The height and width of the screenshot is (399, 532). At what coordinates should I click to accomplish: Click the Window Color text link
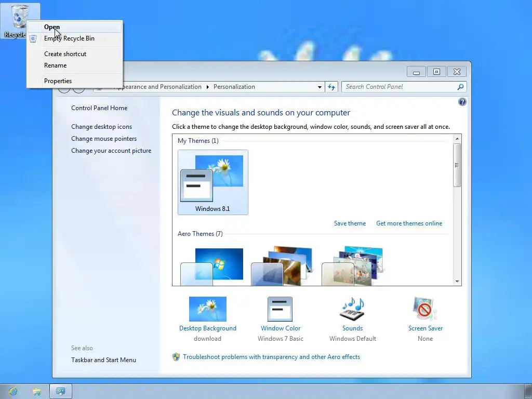280,328
